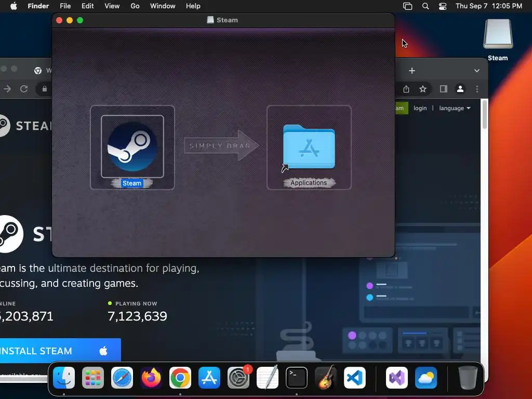This screenshot has height=399, width=532.
Task: Open the Steam disk volume on desktop
Action: coord(498,34)
